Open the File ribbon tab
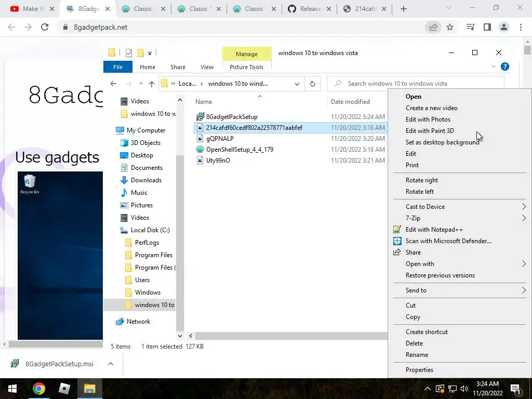This screenshot has height=399, width=532. [118, 67]
